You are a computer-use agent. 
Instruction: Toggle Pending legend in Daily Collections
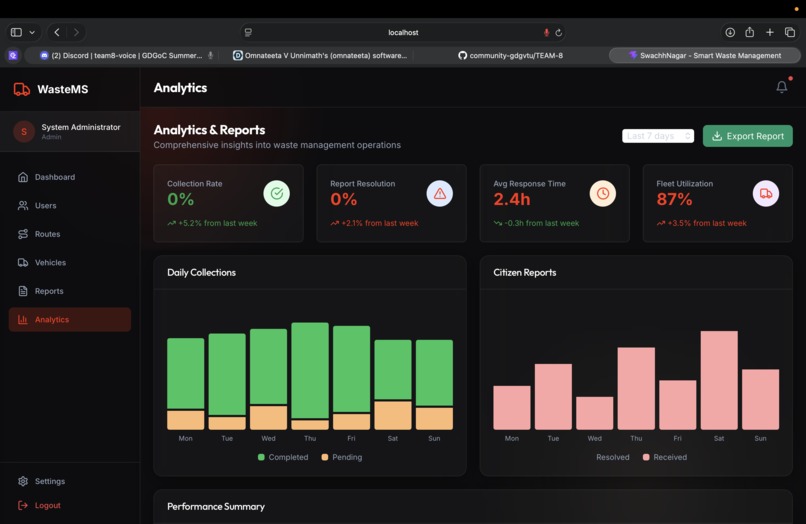[342, 457]
